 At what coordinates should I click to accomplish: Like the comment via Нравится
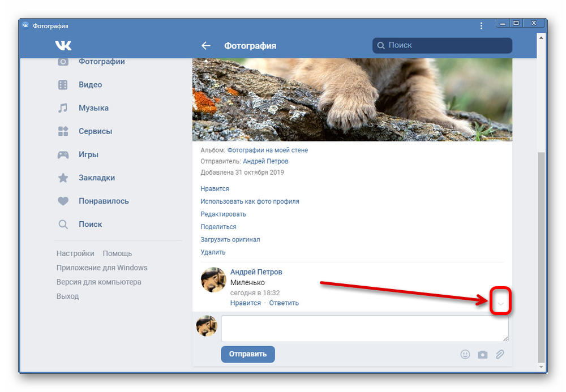[246, 303]
